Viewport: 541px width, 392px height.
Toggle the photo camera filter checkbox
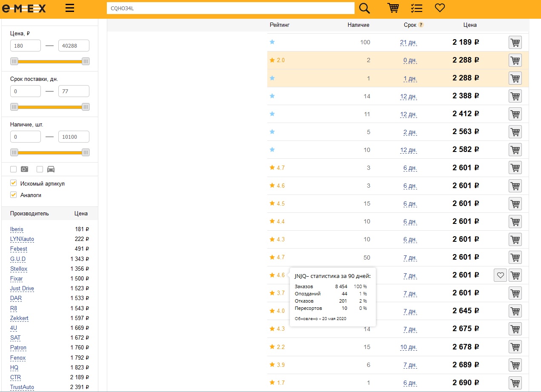(x=14, y=169)
